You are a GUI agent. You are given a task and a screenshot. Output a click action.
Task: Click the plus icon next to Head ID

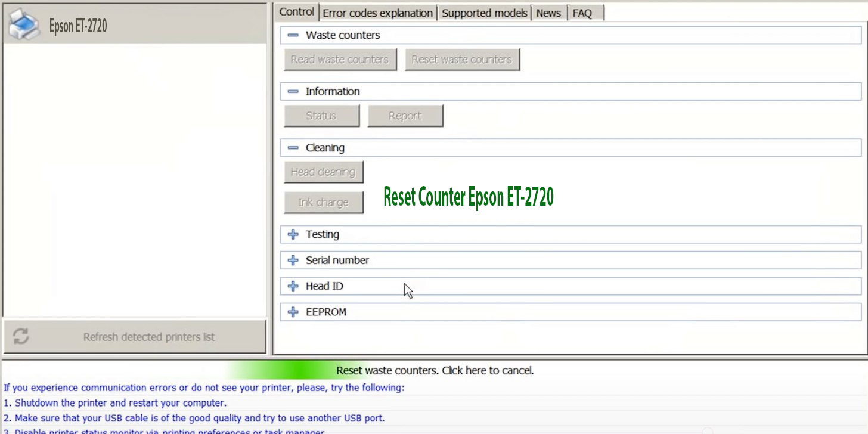(x=293, y=286)
